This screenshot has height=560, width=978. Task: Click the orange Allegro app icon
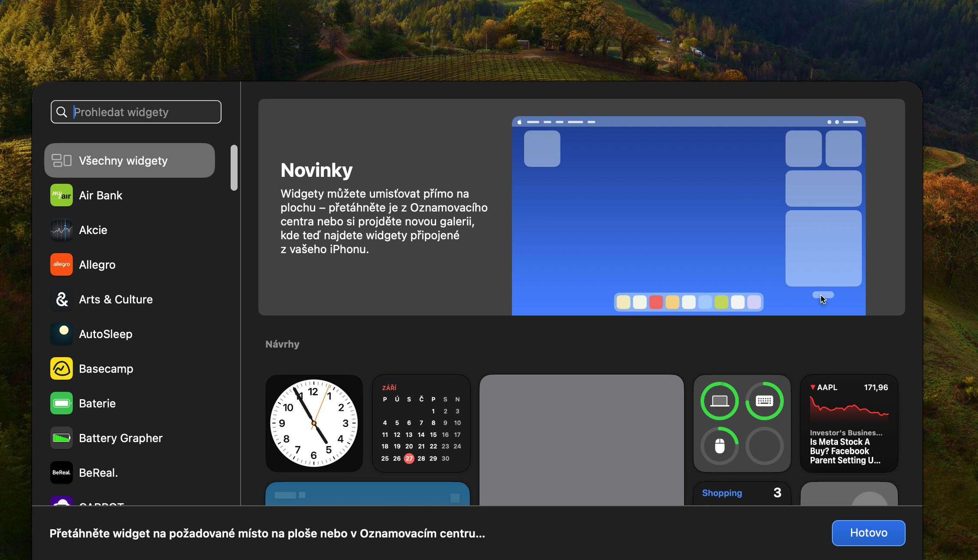pyautogui.click(x=62, y=265)
